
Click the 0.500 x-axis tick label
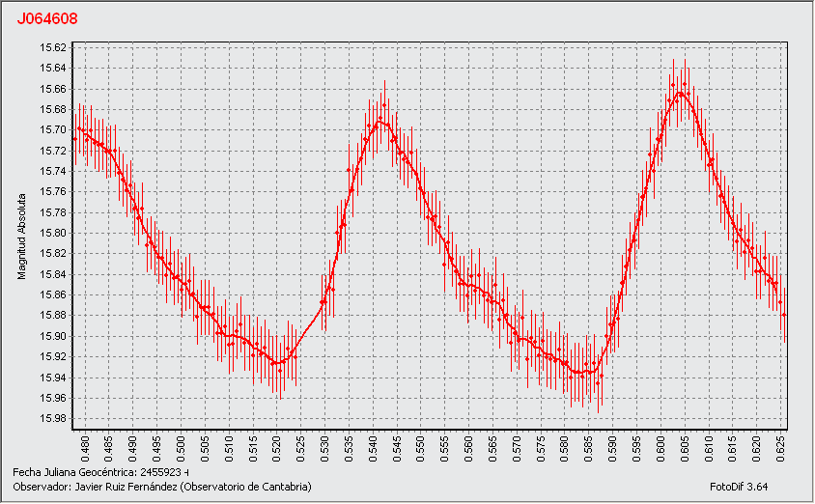tap(181, 449)
